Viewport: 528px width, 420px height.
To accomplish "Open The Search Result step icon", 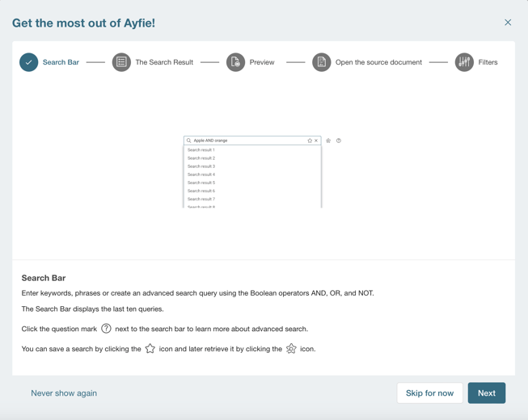I will [121, 62].
